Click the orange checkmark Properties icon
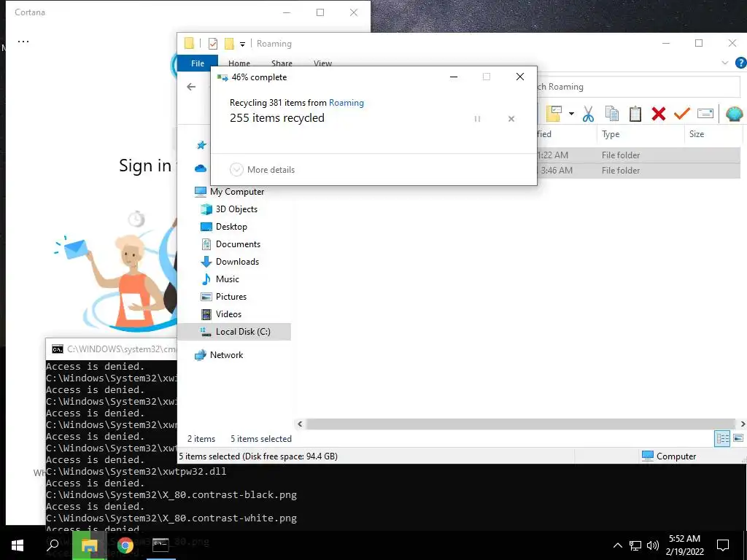 682,114
